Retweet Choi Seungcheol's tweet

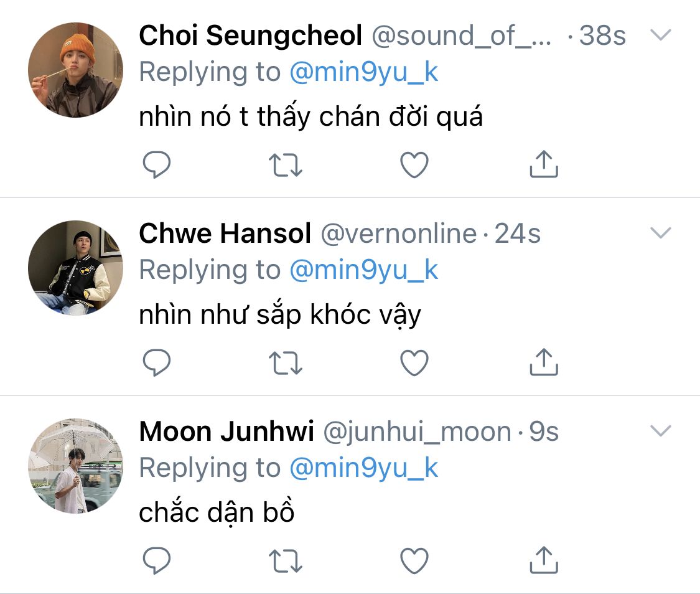286,165
